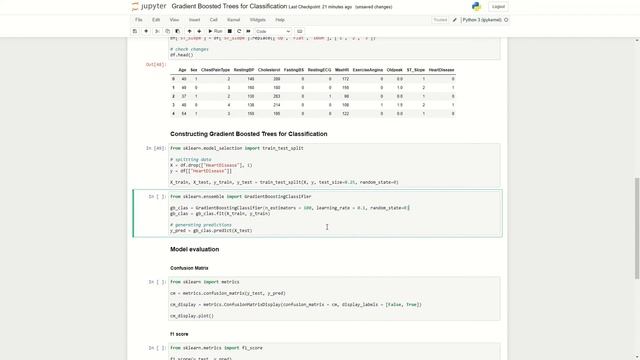Screen dimensions: 640x360
Task: Click Constructing Gradient Boosted Trees heading
Action: pos(249,134)
